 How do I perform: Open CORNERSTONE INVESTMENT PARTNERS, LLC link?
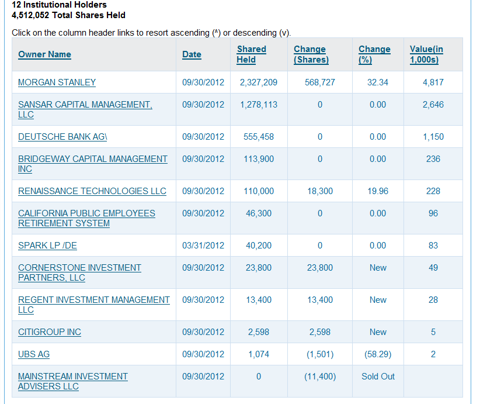tap(79, 272)
